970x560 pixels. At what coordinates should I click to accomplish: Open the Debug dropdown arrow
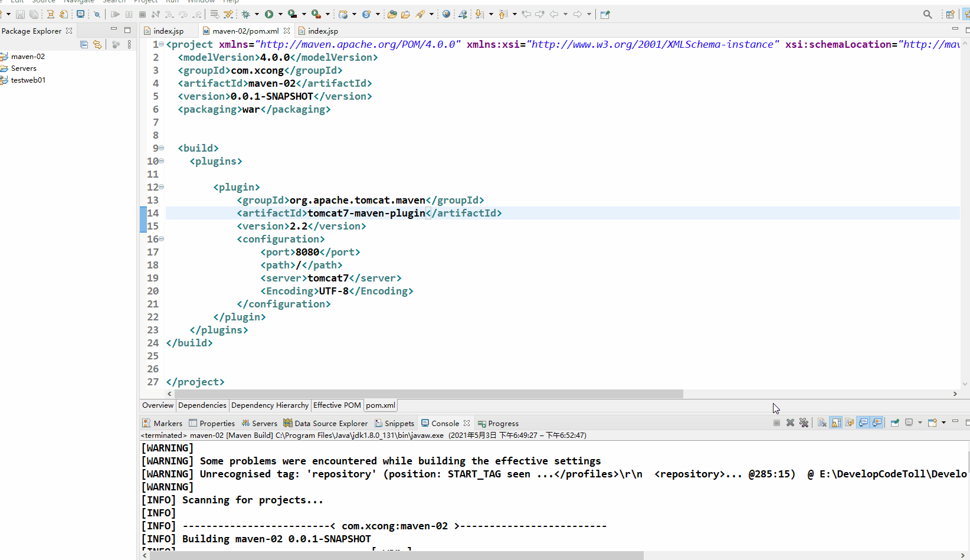tap(257, 14)
